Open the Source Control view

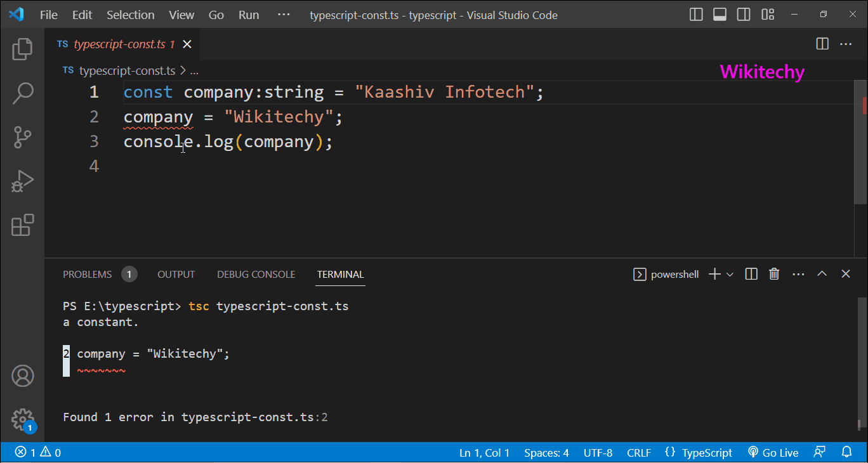tap(22, 137)
